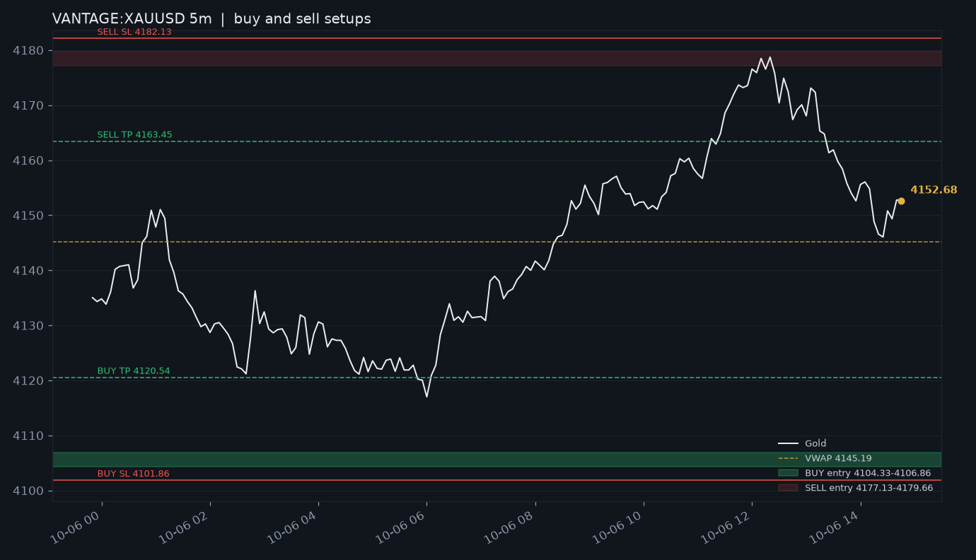Select the BUY TP 4120.54 label
976x560 pixels.
[x=134, y=371]
